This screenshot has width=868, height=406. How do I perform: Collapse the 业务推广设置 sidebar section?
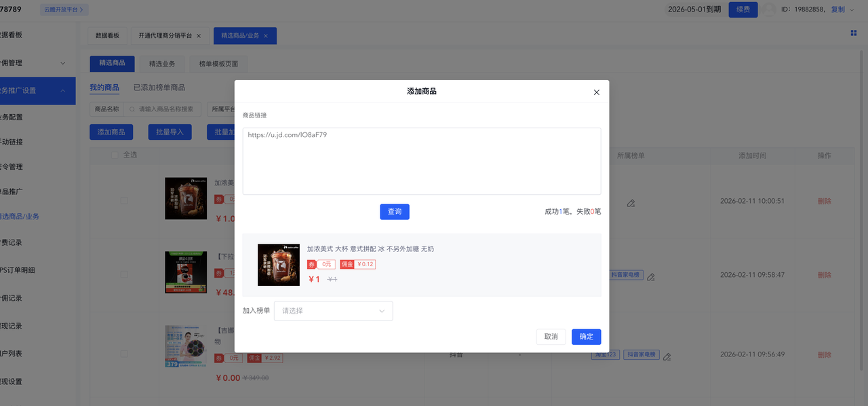coord(62,90)
